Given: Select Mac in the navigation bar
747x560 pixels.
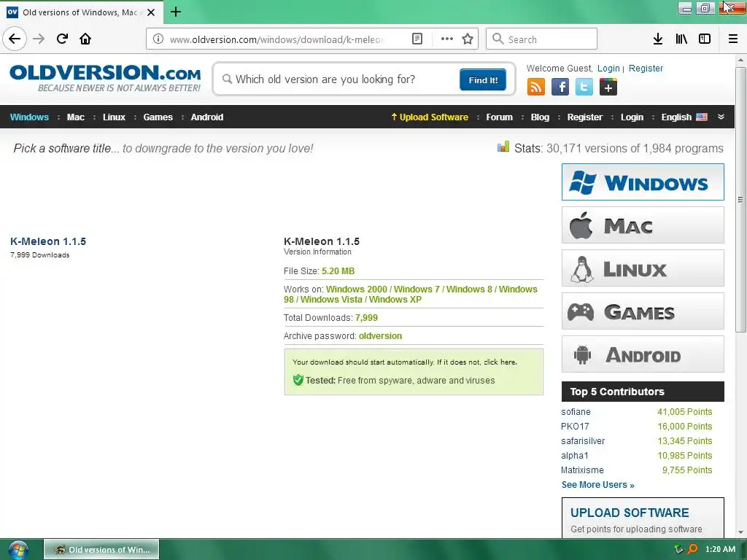Looking at the screenshot, I should click(75, 117).
